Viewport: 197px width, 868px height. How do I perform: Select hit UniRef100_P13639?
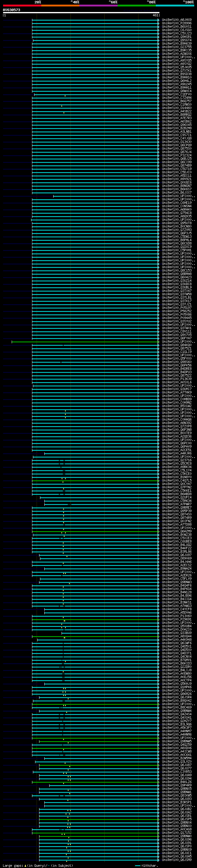(176, 379)
